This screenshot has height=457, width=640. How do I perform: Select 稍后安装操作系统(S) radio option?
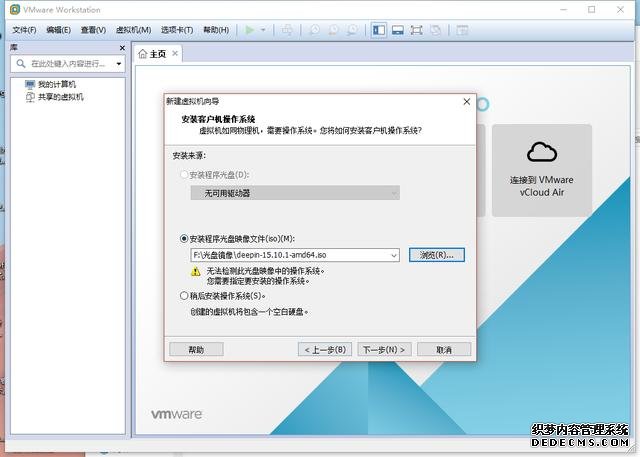184,295
